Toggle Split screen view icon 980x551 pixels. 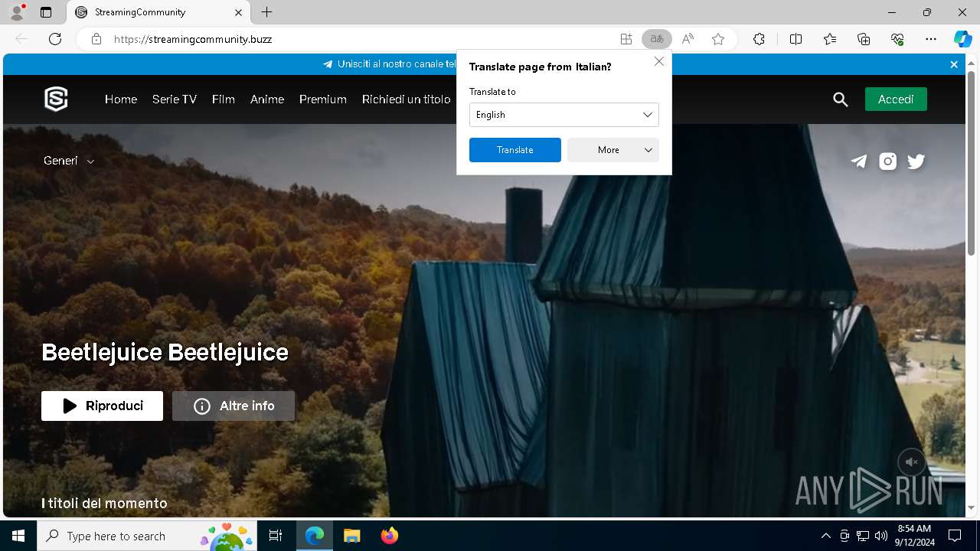click(x=795, y=39)
